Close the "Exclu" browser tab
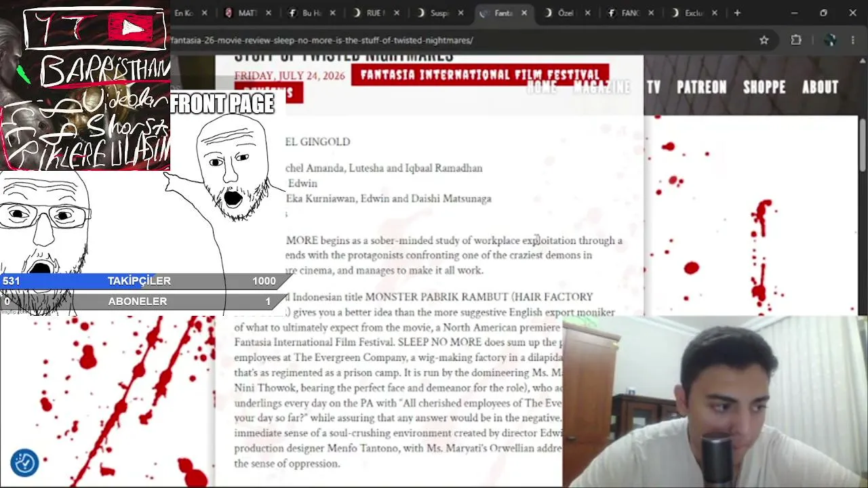Image resolution: width=868 pixels, height=488 pixels. pyautogui.click(x=715, y=13)
